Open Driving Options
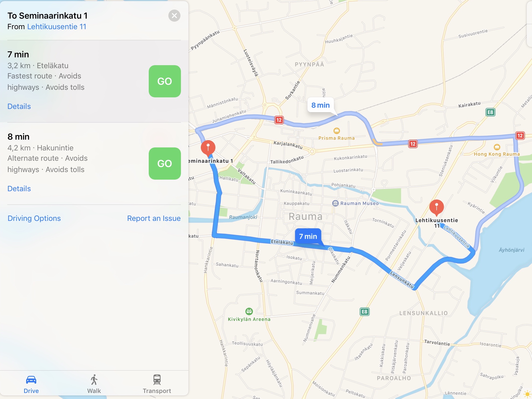 click(x=34, y=218)
